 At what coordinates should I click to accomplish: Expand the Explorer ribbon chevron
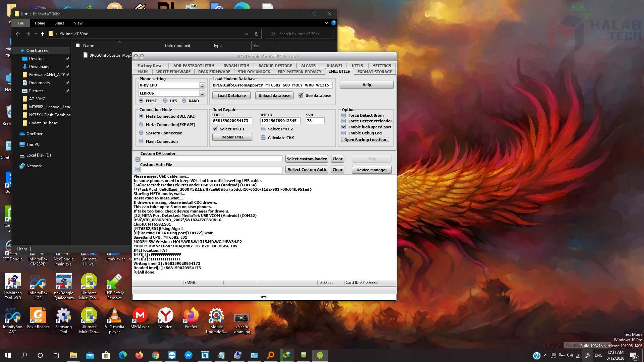(326, 23)
